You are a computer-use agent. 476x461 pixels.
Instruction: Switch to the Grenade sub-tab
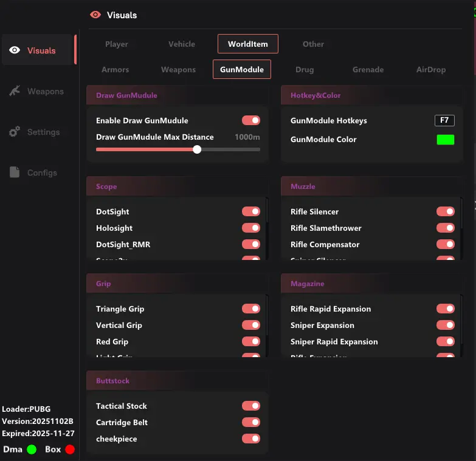tap(368, 69)
